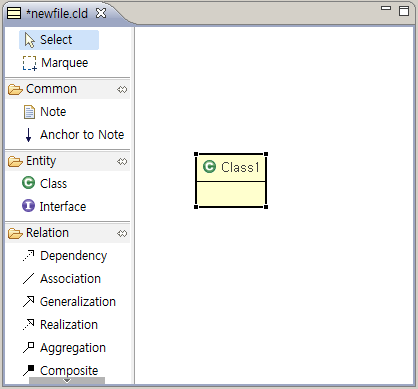Pick the Aggregation relation tool
Screen dimensions: 418x389
[64, 348]
